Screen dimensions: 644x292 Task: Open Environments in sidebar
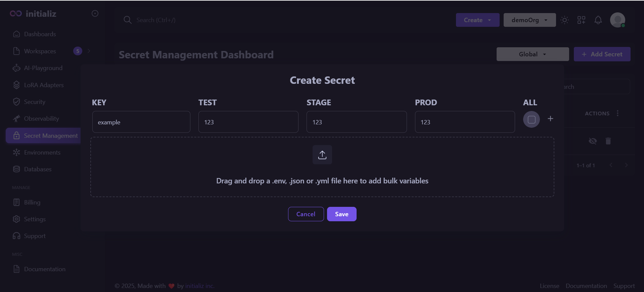[42, 153]
